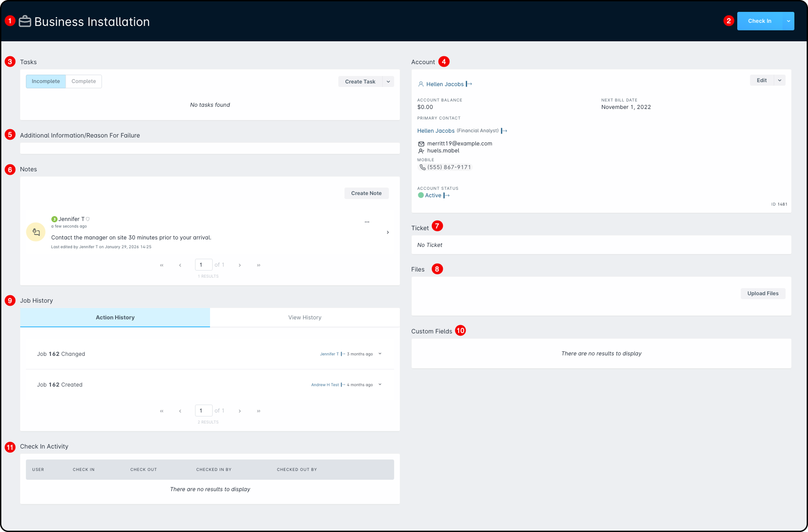
Task: Open the dropdown next to Edit
Action: click(780, 80)
